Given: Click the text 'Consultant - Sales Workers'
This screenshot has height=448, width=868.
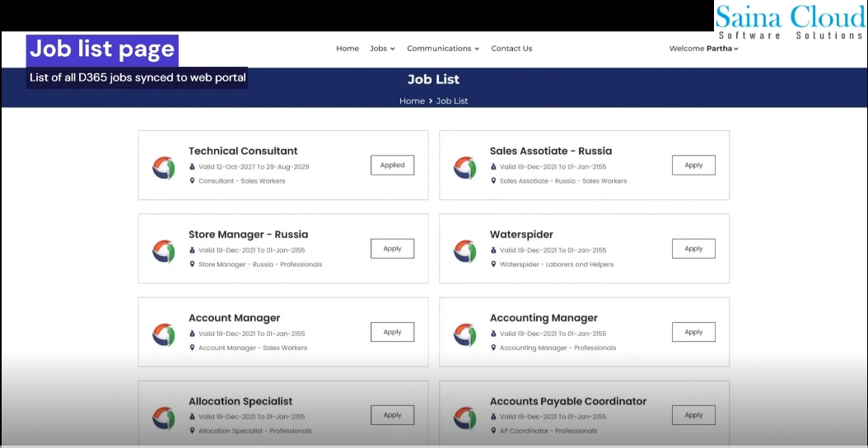Looking at the screenshot, I should point(241,181).
